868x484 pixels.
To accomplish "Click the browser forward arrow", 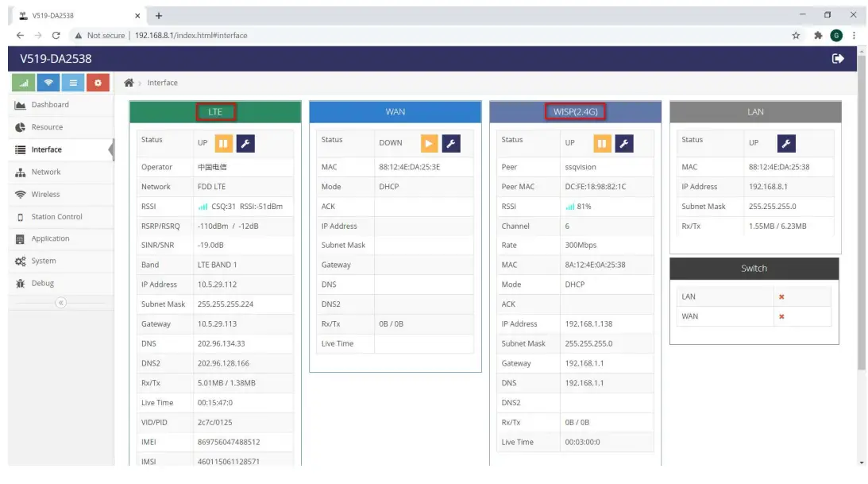I will pyautogui.click(x=37, y=36).
